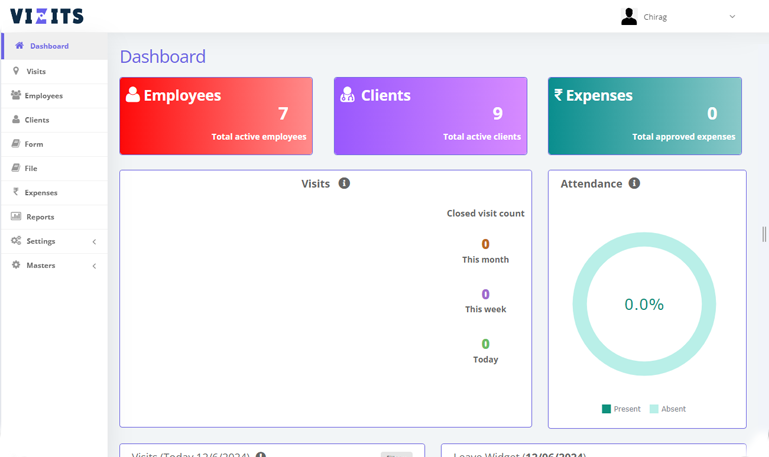
Task: Click the Visits info icon
Action: 344,184
